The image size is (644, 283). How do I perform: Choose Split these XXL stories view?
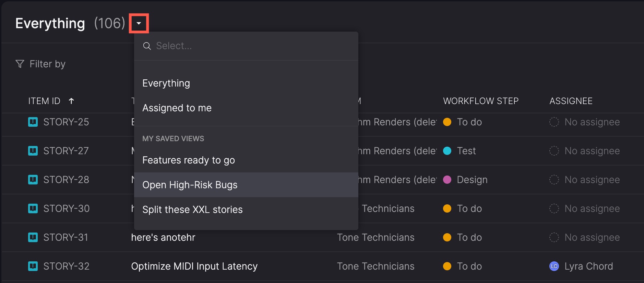tap(192, 210)
